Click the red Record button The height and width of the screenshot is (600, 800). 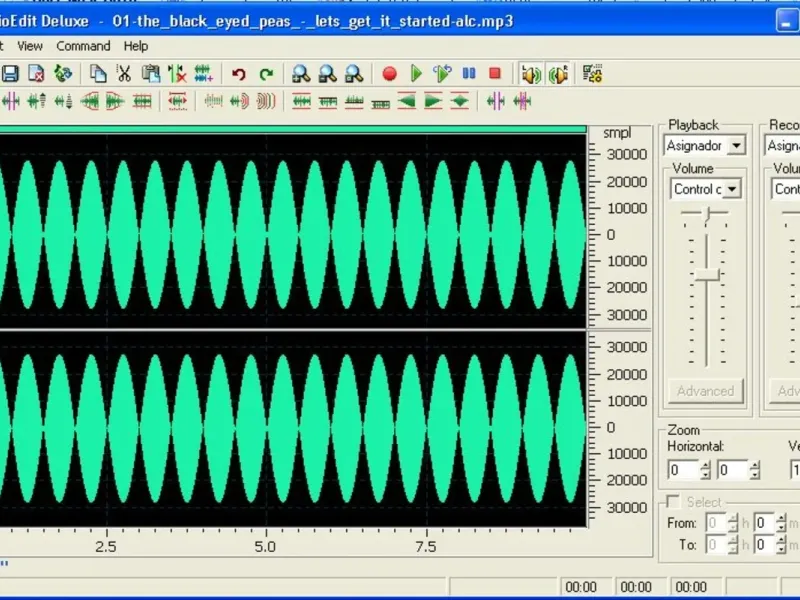click(x=390, y=73)
